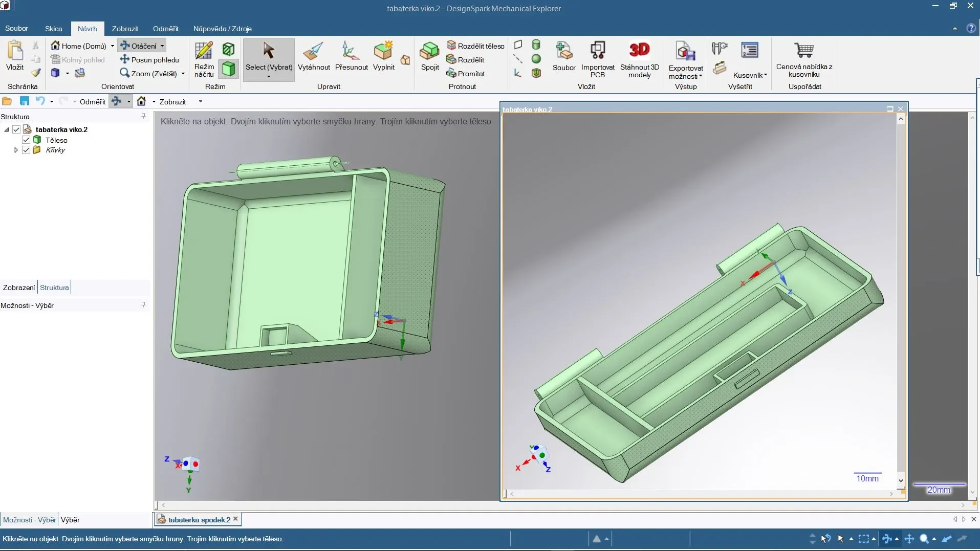Click the tabaterka viko.2 window vertical scrollbar
Screen dimensions: 980x551
coord(901,299)
